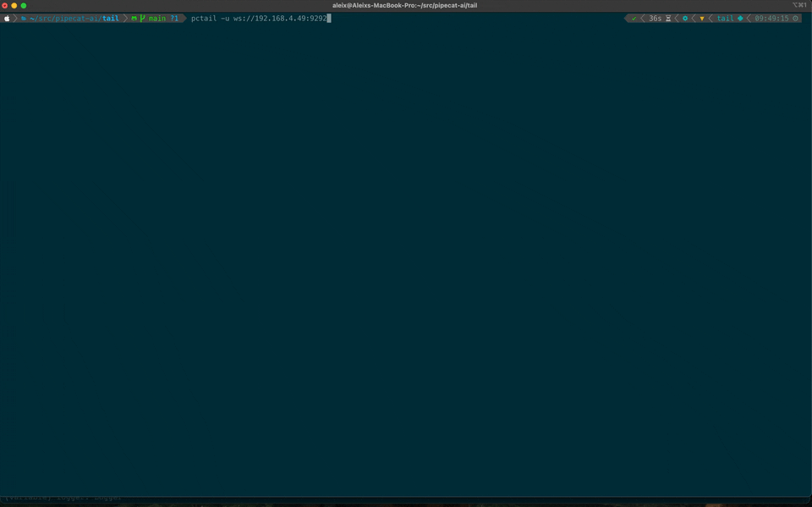Click the apple logo in the prompt
812x507 pixels.
tap(7, 18)
